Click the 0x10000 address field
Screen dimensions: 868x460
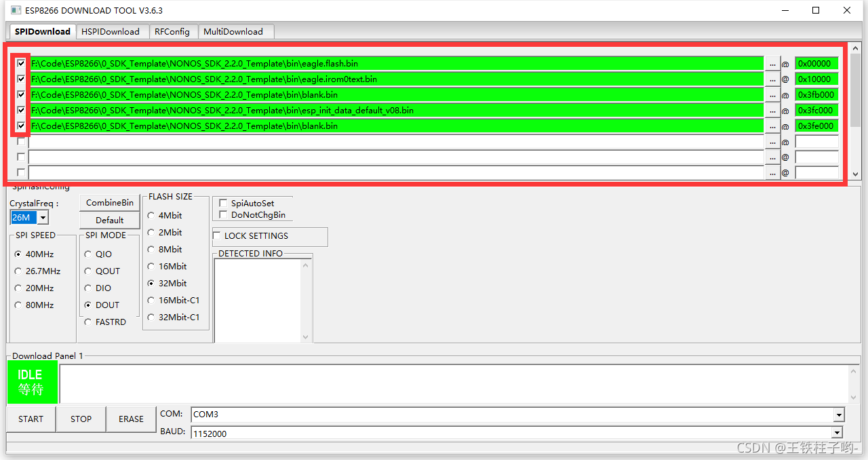click(816, 79)
